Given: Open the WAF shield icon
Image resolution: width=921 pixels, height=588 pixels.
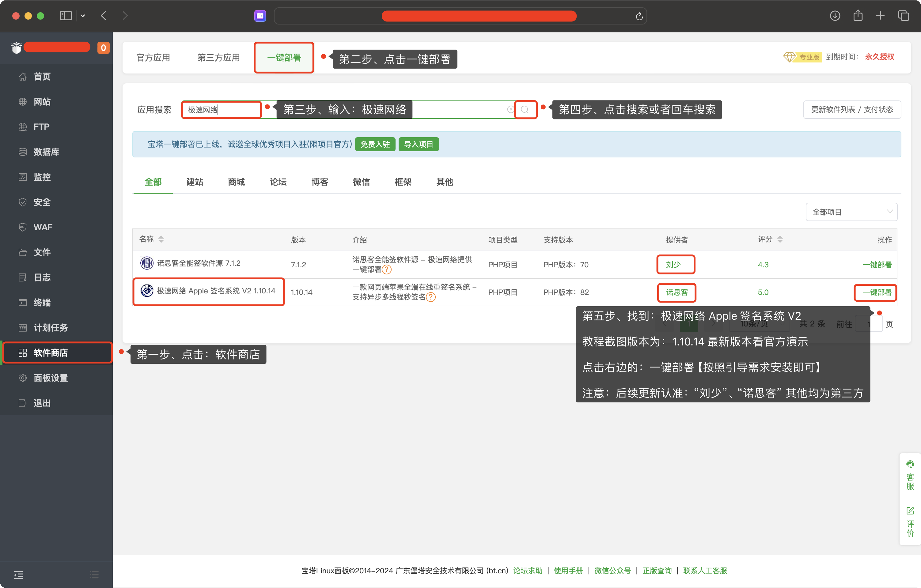Looking at the screenshot, I should [x=23, y=227].
